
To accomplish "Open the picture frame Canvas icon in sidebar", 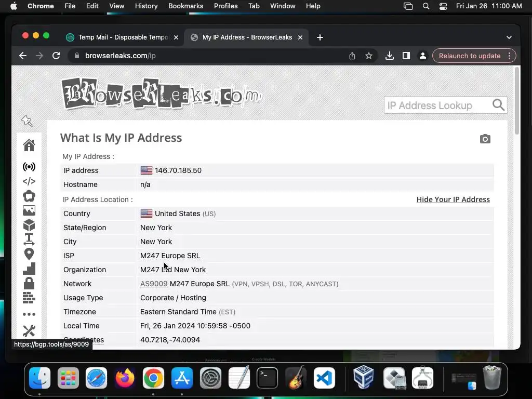I will [29, 211].
